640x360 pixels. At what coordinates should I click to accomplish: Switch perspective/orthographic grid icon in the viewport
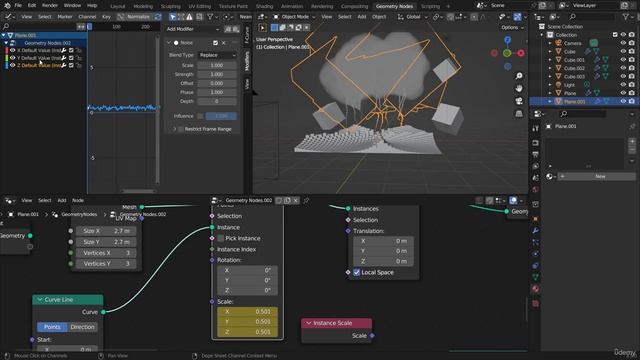(519, 113)
